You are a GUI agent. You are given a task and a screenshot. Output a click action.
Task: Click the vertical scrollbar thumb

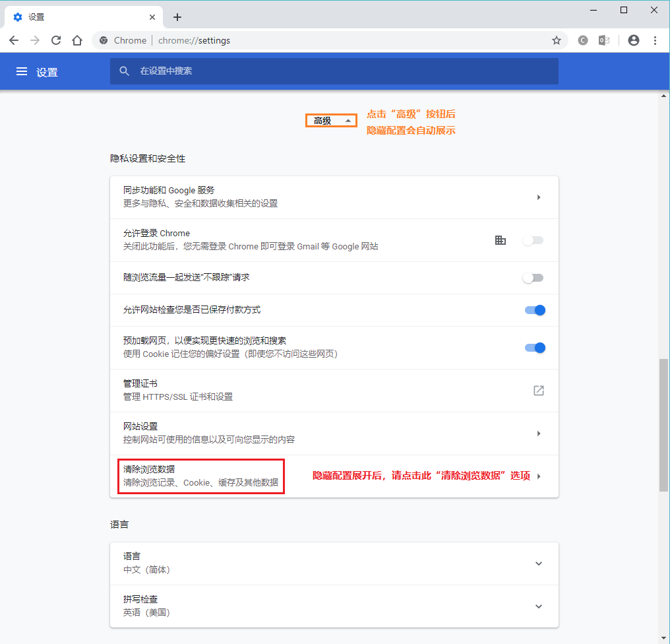click(663, 425)
